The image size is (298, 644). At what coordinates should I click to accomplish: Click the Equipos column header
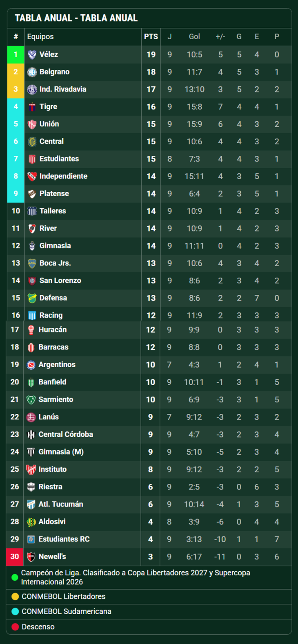(40, 37)
